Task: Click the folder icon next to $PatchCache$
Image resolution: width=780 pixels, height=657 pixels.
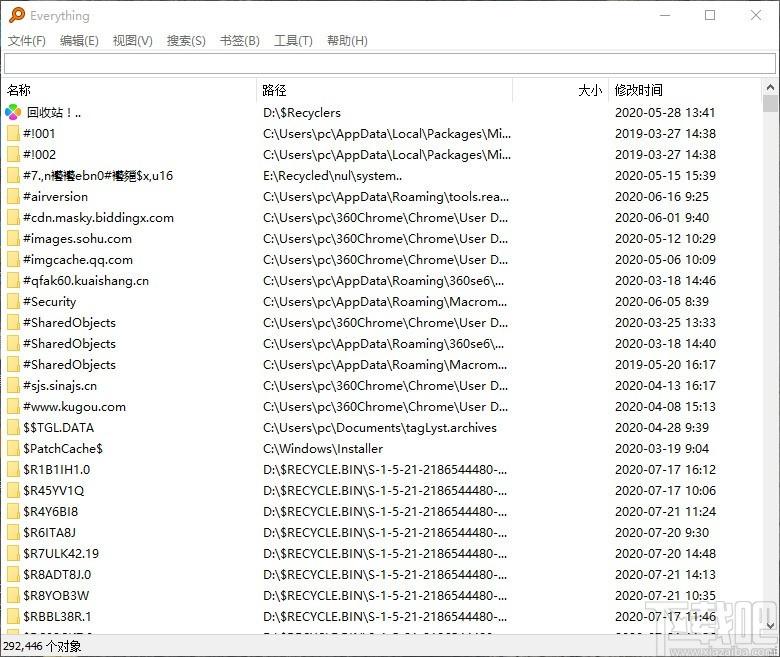Action: point(13,449)
